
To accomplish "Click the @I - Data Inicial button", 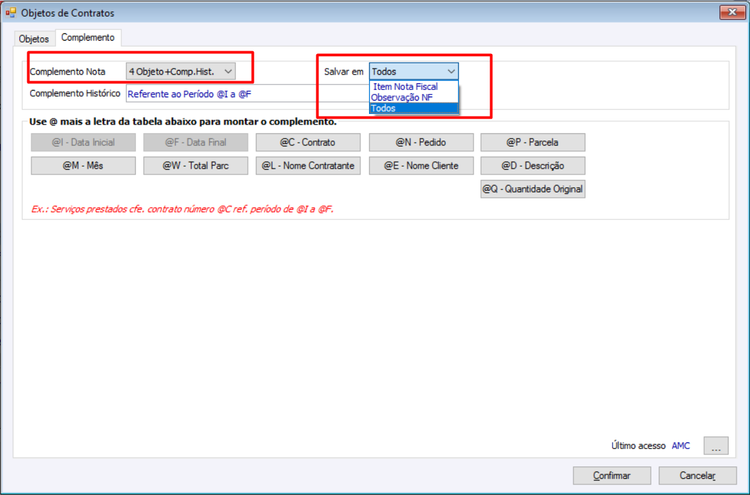I will click(83, 143).
